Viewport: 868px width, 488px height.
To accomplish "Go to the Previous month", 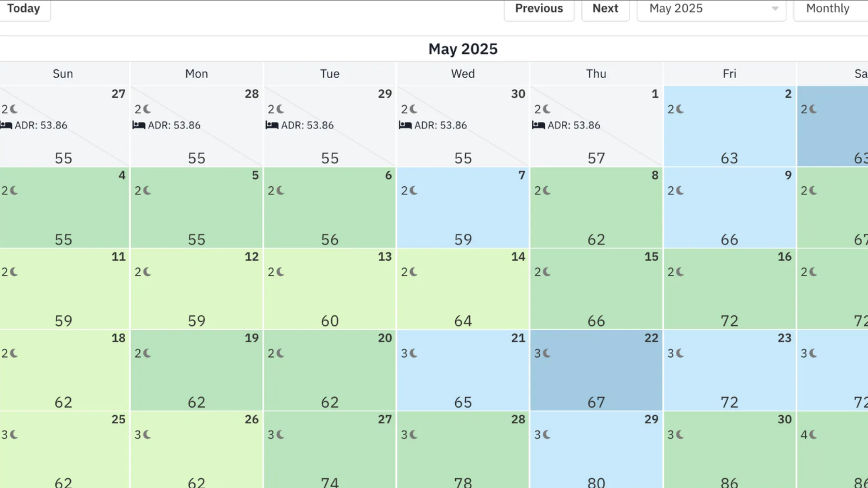I will coord(539,9).
